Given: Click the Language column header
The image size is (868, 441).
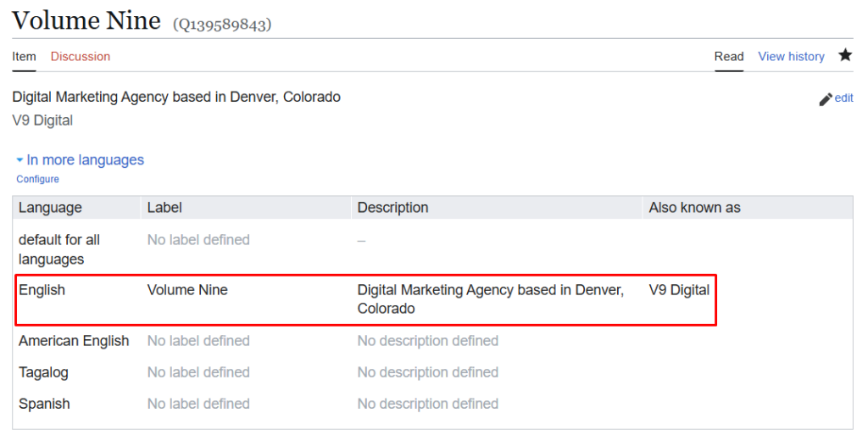Looking at the screenshot, I should tap(50, 208).
